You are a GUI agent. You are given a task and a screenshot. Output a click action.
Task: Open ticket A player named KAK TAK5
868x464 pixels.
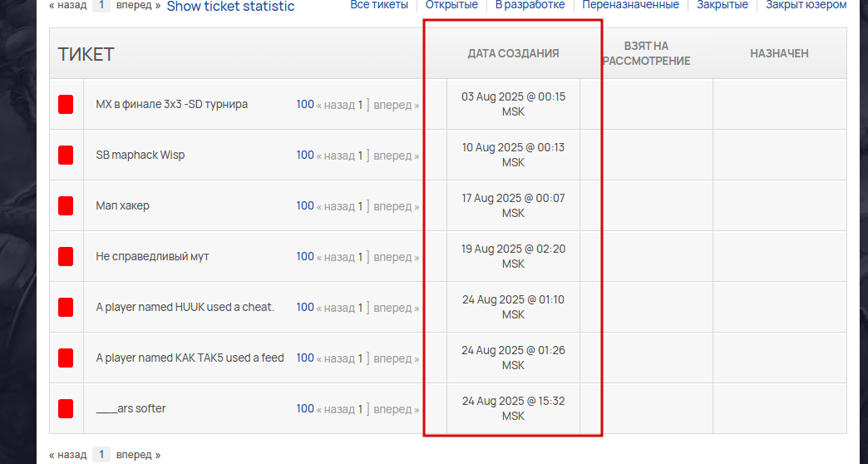[x=190, y=358]
